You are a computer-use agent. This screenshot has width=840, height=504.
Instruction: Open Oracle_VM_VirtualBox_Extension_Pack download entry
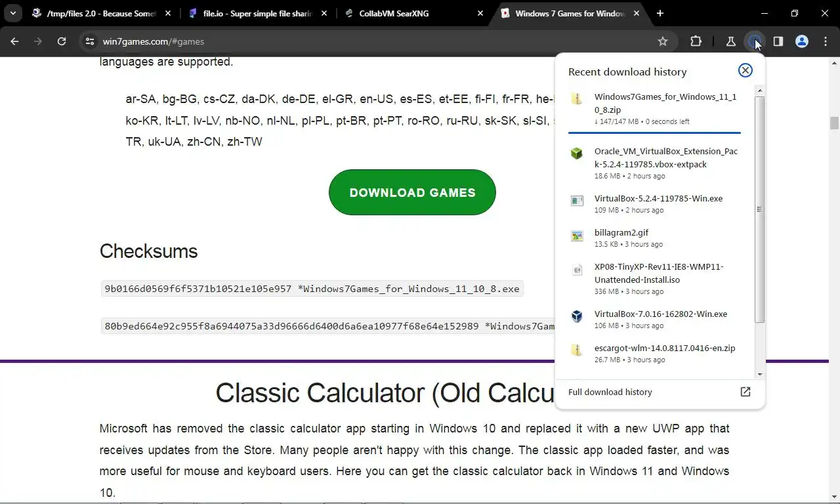655,163
